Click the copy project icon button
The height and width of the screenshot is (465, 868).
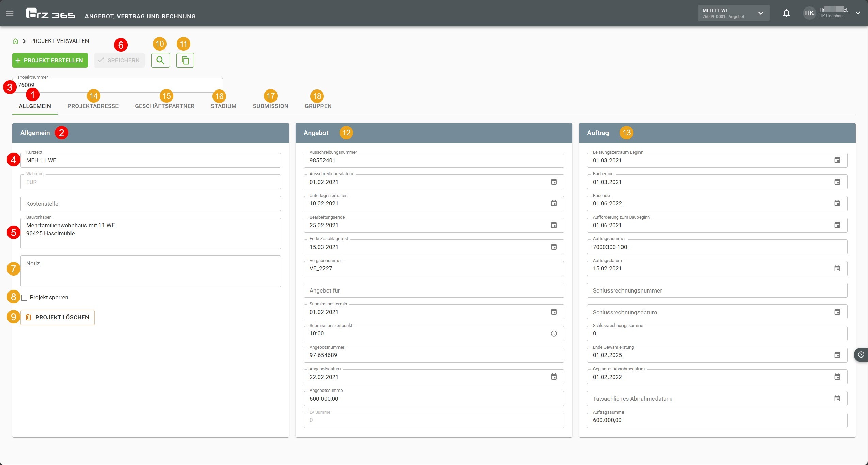tap(185, 61)
